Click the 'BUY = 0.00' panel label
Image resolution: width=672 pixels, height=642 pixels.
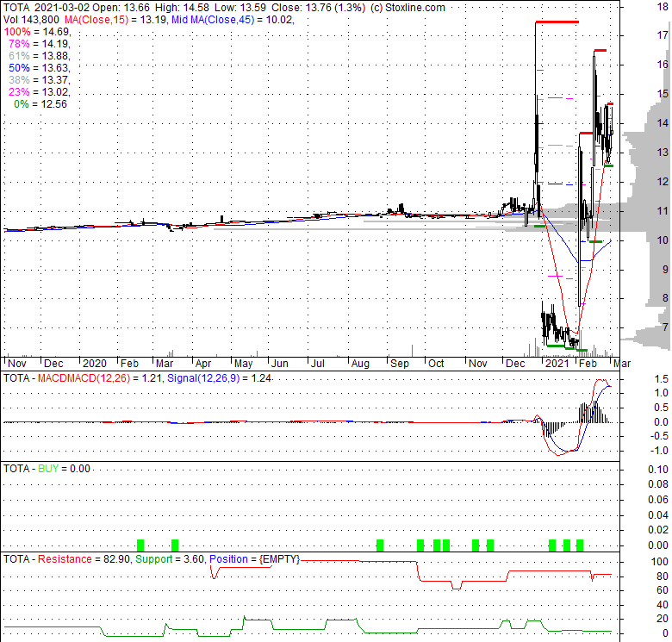pyautogui.click(x=64, y=469)
